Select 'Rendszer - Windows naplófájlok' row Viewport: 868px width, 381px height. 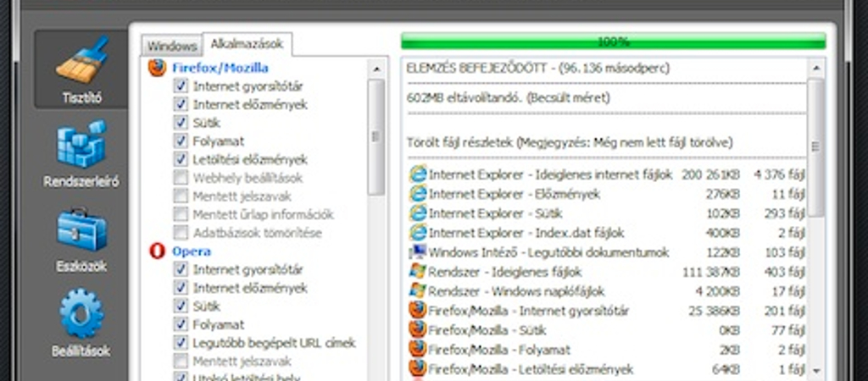click(x=607, y=291)
